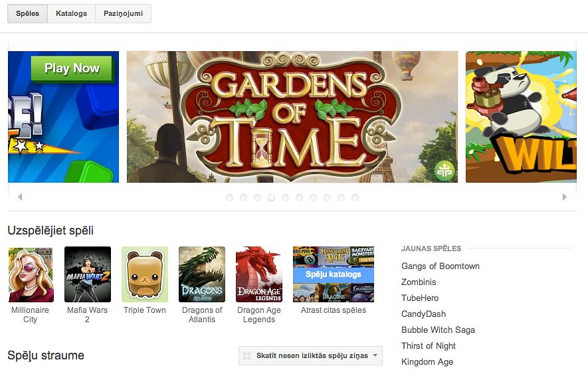Screen dimensions: 588x384
Task: Follow the Atrast citas spēles link
Action: [334, 310]
